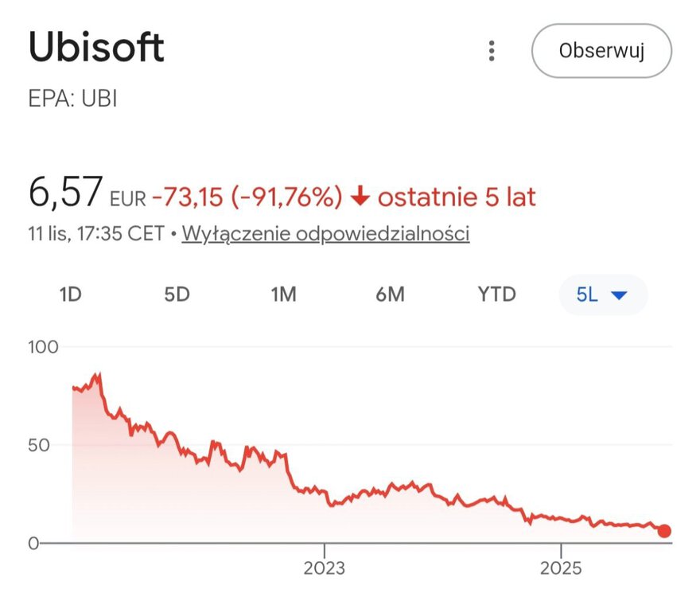
Task: Click the 50 gridline axis label
Action: [x=40, y=444]
